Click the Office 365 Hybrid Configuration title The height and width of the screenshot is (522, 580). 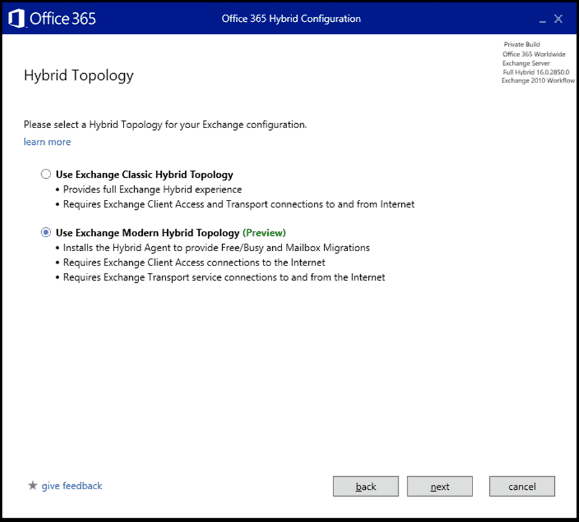pos(291,18)
